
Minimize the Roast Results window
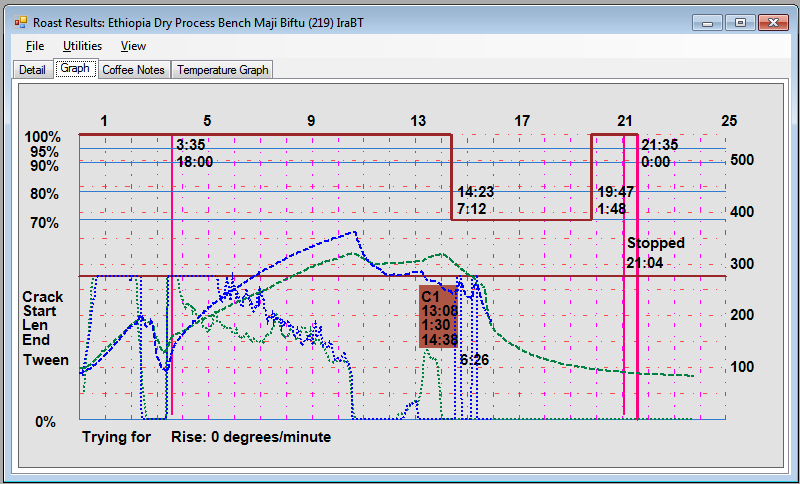709,22
